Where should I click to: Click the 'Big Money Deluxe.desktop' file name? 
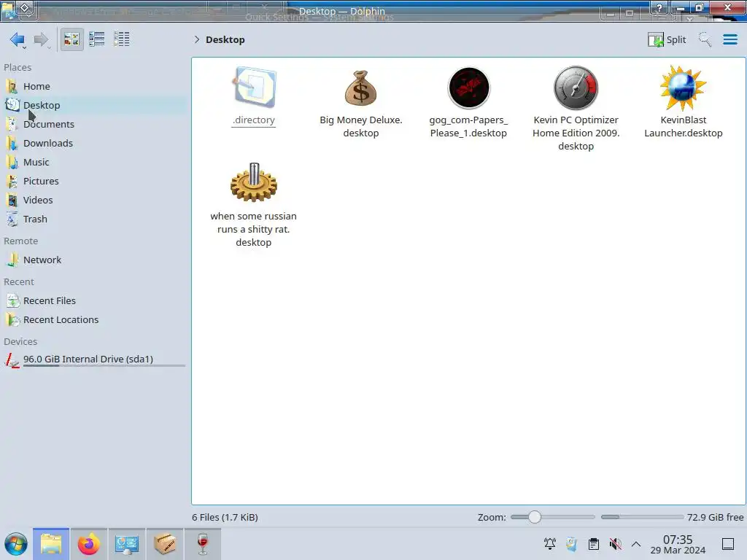360,127
